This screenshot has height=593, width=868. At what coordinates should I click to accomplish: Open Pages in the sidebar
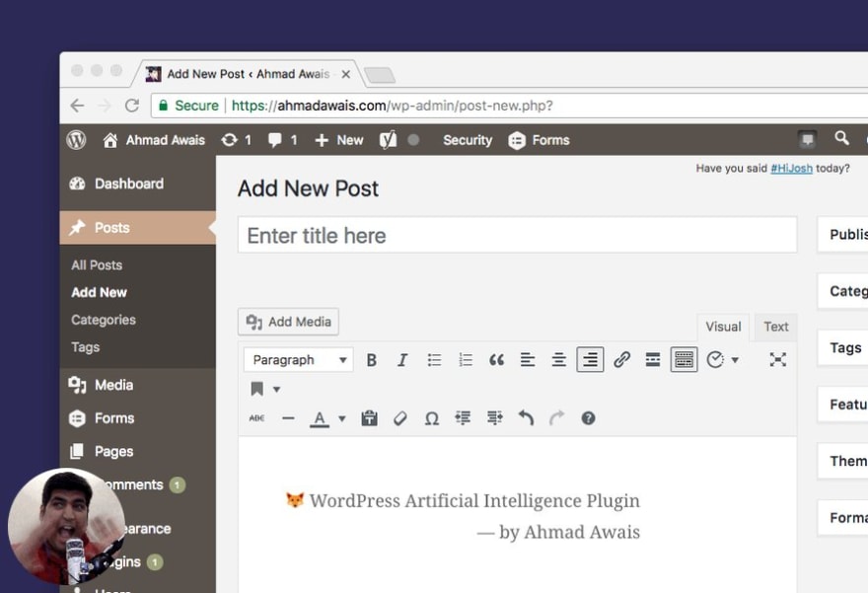point(138,451)
